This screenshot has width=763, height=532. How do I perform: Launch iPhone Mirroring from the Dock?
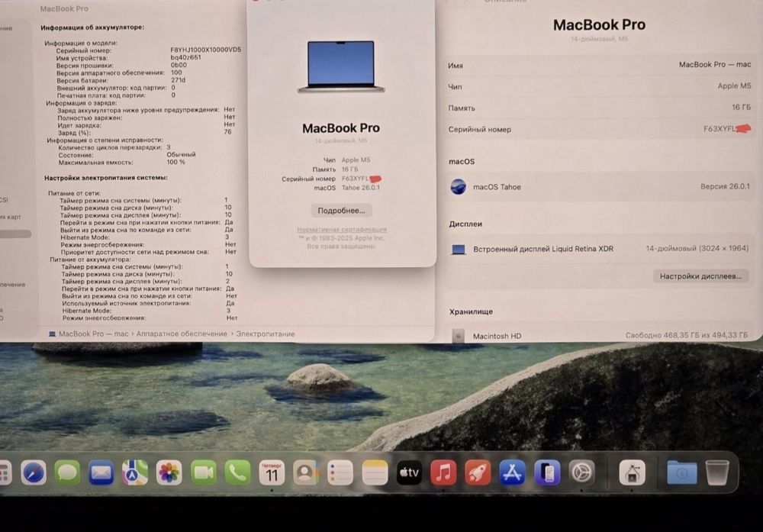[x=547, y=472]
